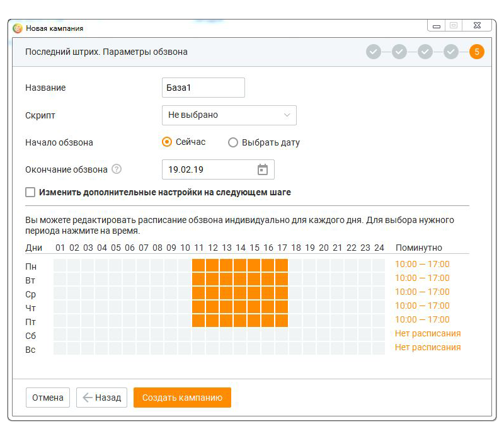This screenshot has width=504, height=441.
Task: Toggle Sunday hour 12 schedule cell
Action: (x=212, y=349)
